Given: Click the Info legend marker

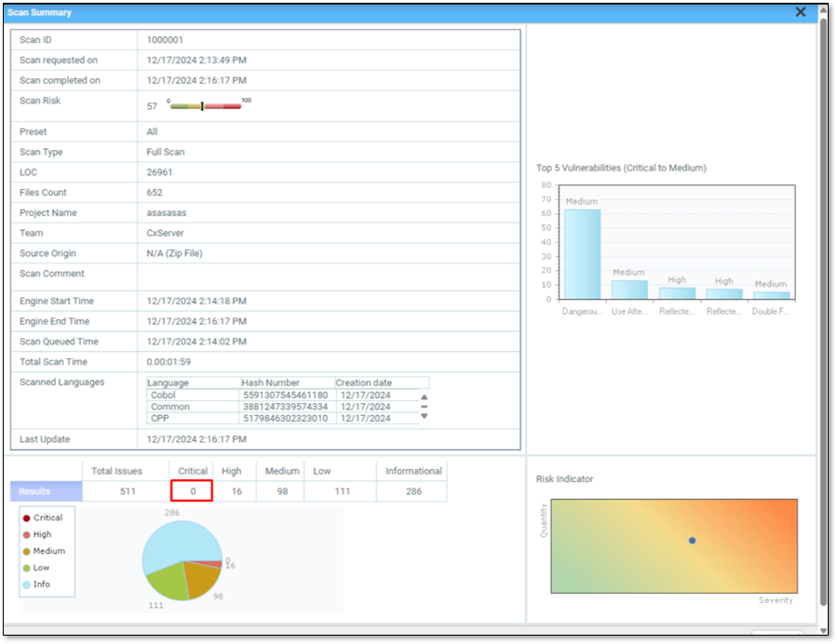Looking at the screenshot, I should 27,584.
